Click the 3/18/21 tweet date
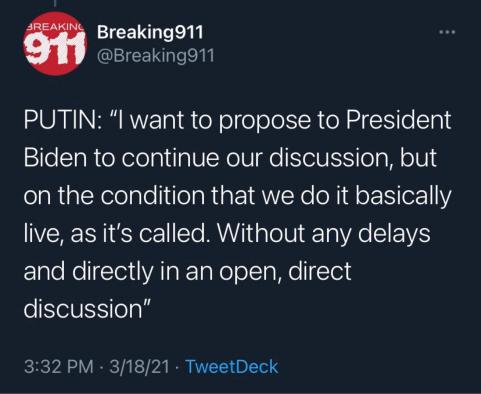 coord(139,367)
